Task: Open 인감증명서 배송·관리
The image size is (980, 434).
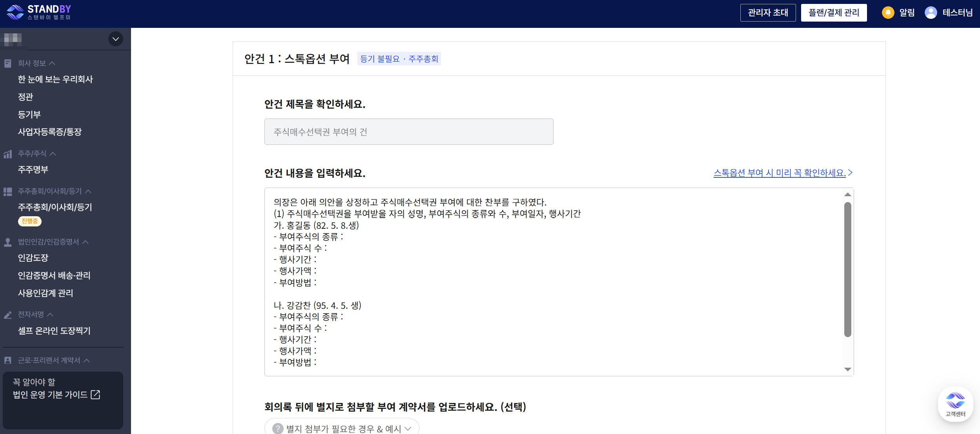Action: click(54, 275)
